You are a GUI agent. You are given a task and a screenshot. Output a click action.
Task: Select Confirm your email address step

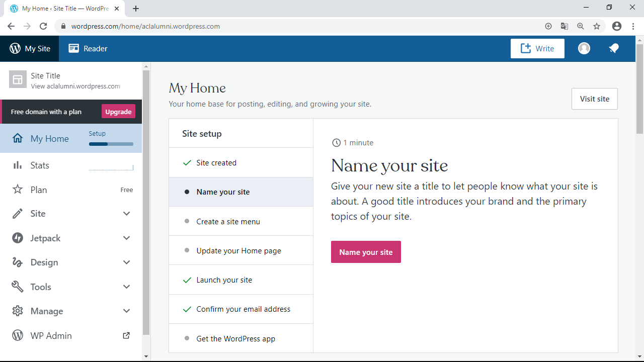coord(243,309)
